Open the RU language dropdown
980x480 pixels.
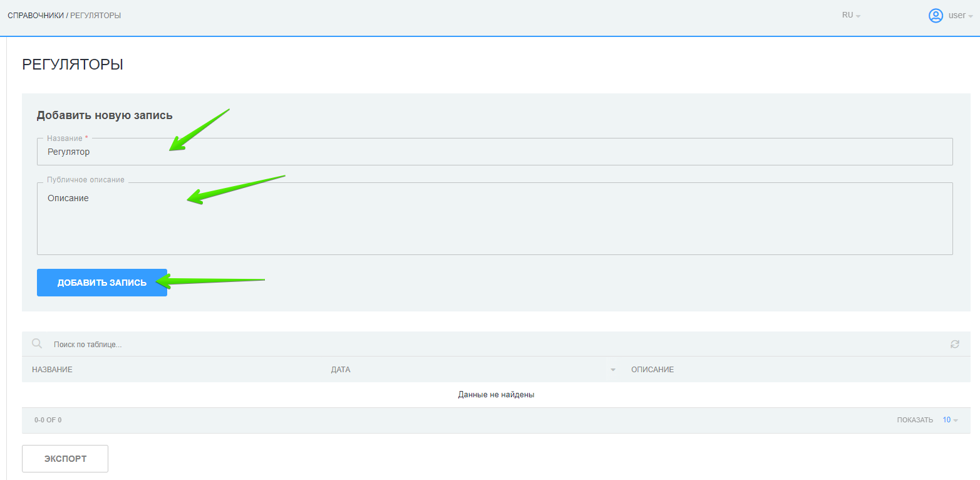point(851,16)
